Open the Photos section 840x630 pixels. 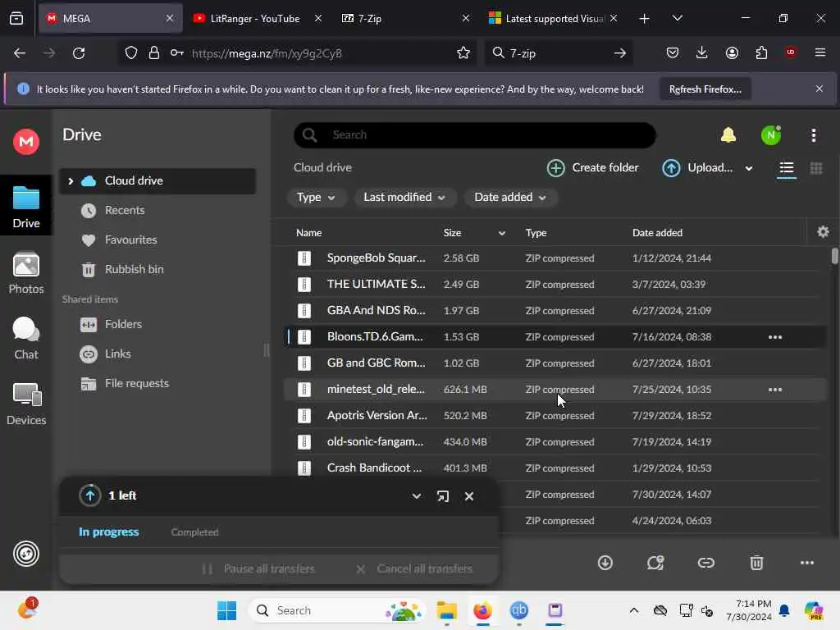click(25, 272)
